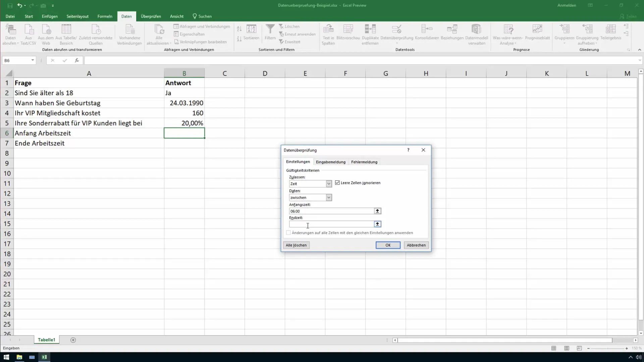Click the dialog help question mark
644x362 pixels.
pyautogui.click(x=408, y=150)
